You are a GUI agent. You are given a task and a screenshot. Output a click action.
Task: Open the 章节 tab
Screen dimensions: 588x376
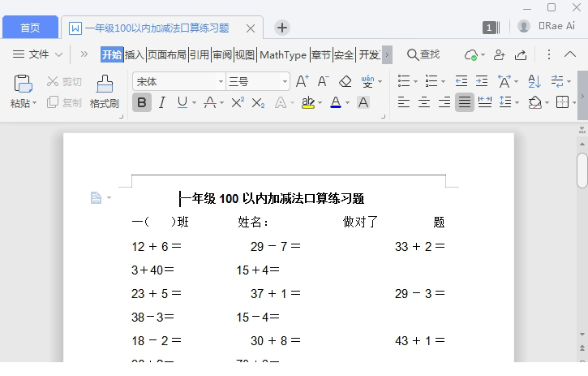pos(321,55)
